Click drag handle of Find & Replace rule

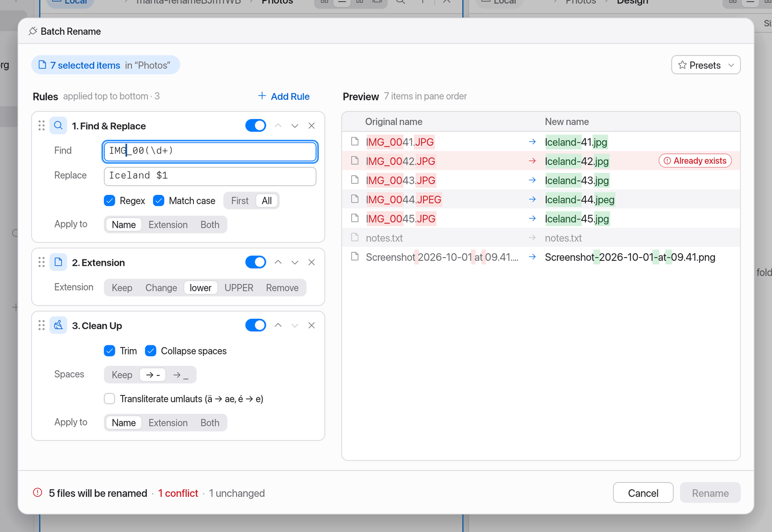click(x=41, y=126)
